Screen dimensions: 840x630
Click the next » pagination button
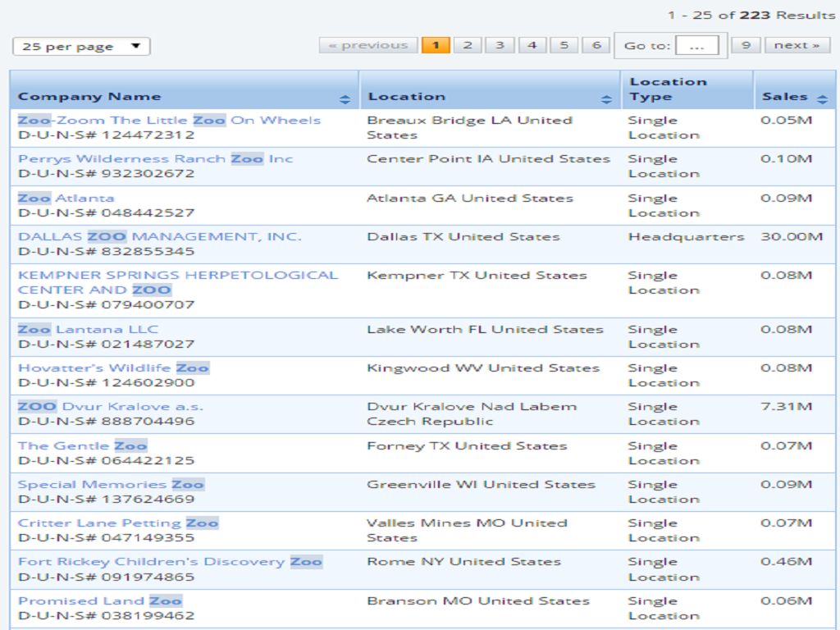tap(797, 45)
